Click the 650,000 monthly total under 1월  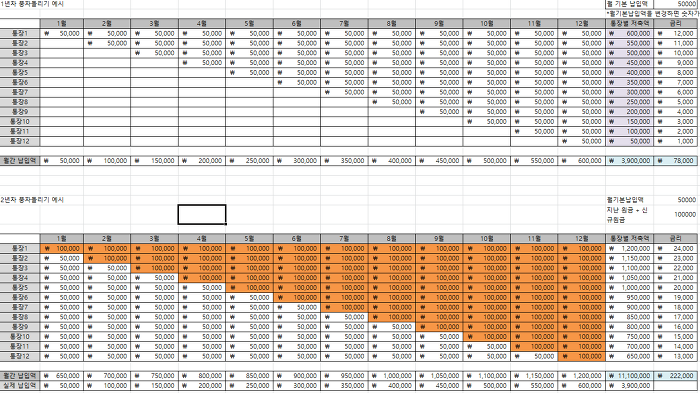[x=62, y=376]
